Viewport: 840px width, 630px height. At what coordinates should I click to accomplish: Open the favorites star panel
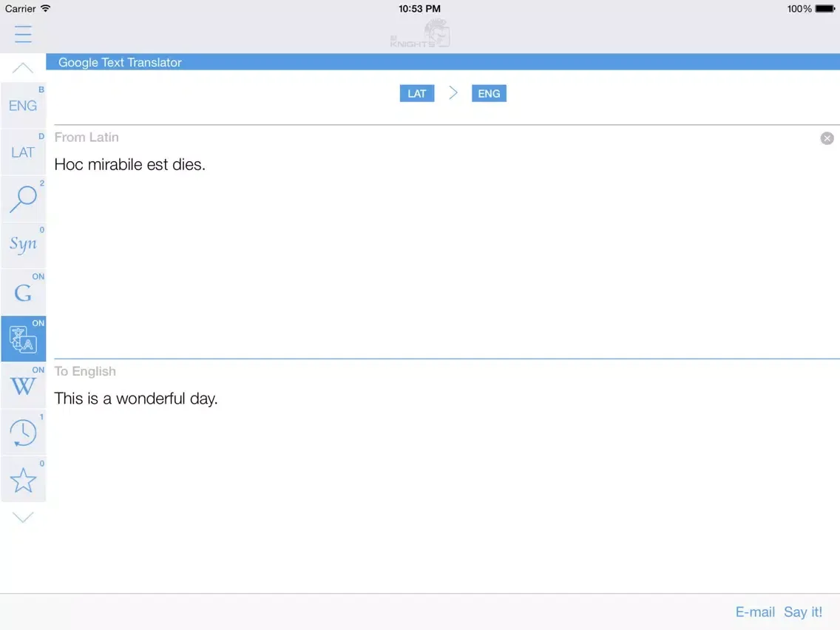(x=23, y=480)
